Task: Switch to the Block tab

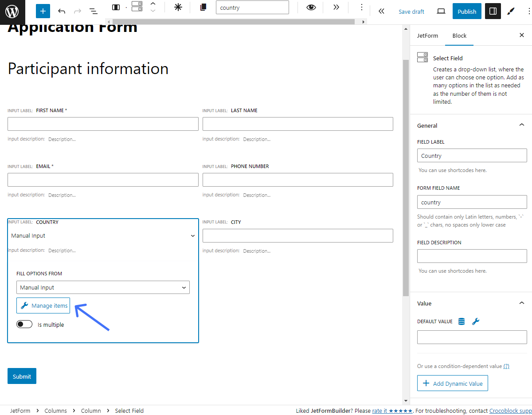Action: pos(459,35)
